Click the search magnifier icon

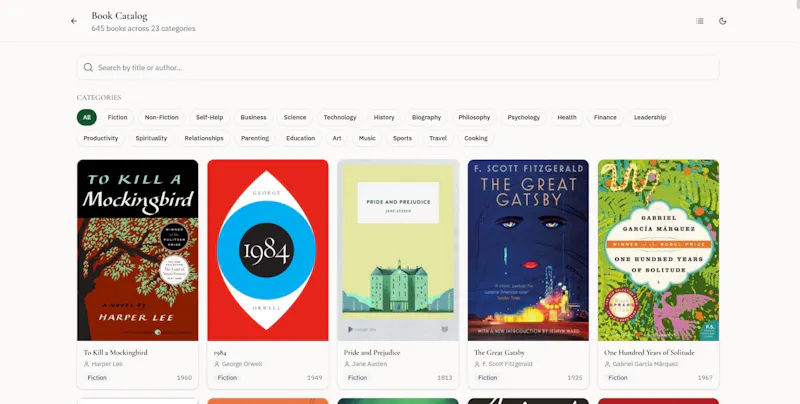(x=88, y=67)
